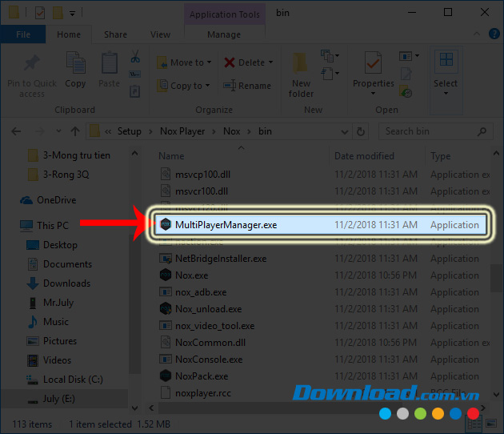Expand the Select dropdown arrow
Screen dimensions: 504x434
point(446,94)
